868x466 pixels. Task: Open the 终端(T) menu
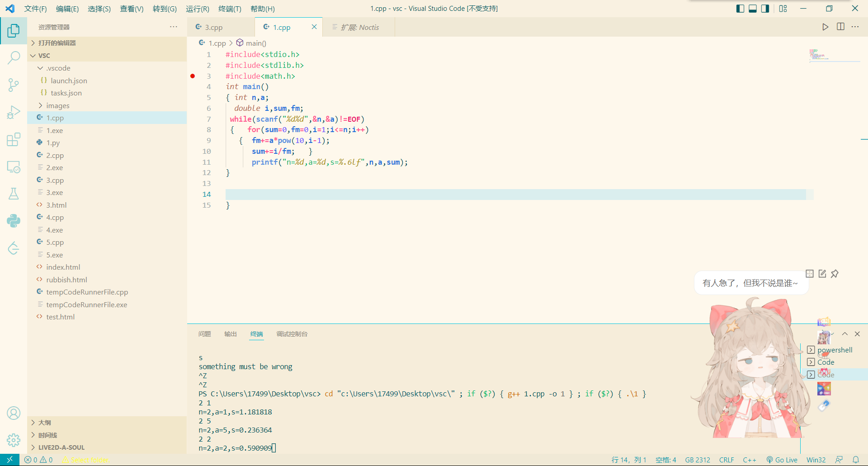tap(230, 9)
